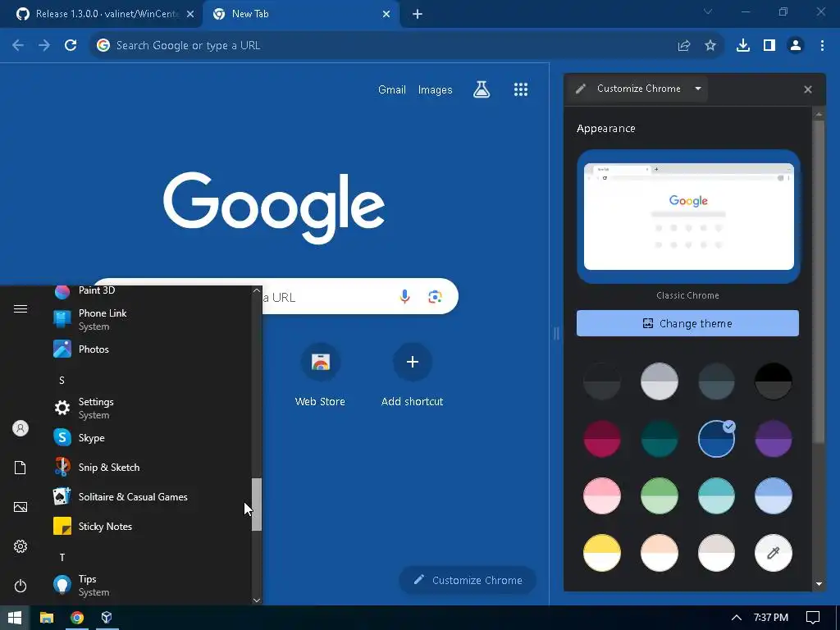The width and height of the screenshot is (840, 630).
Task: Pick a custom color with eyedropper swatch
Action: 773,553
